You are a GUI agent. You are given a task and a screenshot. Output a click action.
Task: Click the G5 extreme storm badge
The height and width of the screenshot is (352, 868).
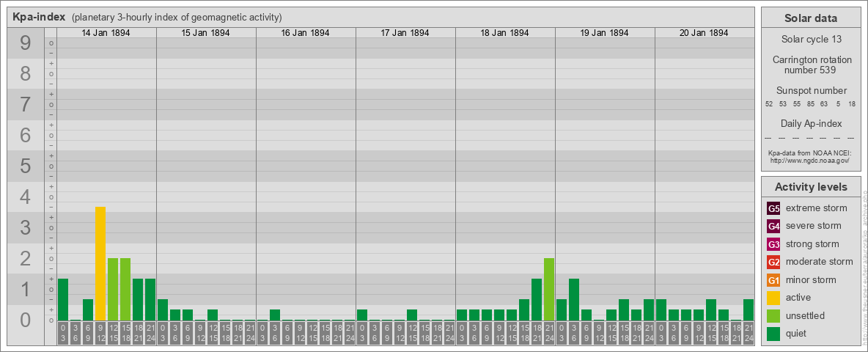(773, 208)
